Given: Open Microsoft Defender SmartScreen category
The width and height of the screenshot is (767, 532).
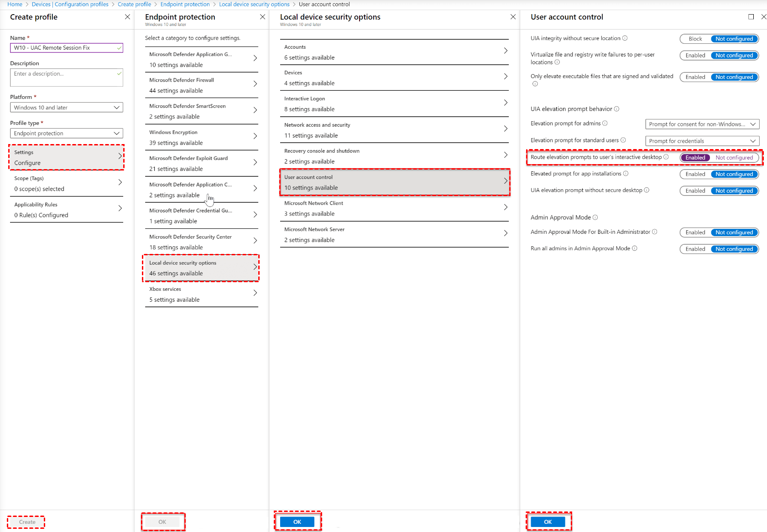Looking at the screenshot, I should (202, 111).
